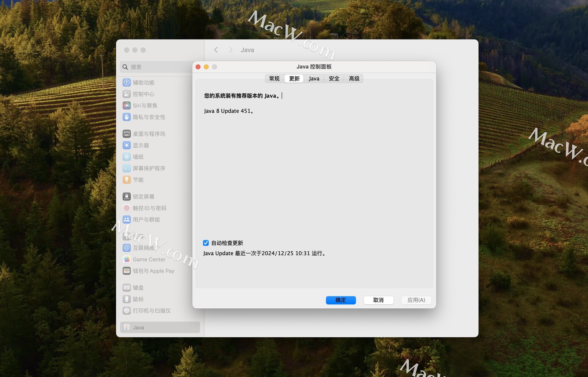Screen dimensions: 588x377
Task: Open Privacy & Security (隐私与安全性) hand icon
Action: pyautogui.click(x=126, y=117)
